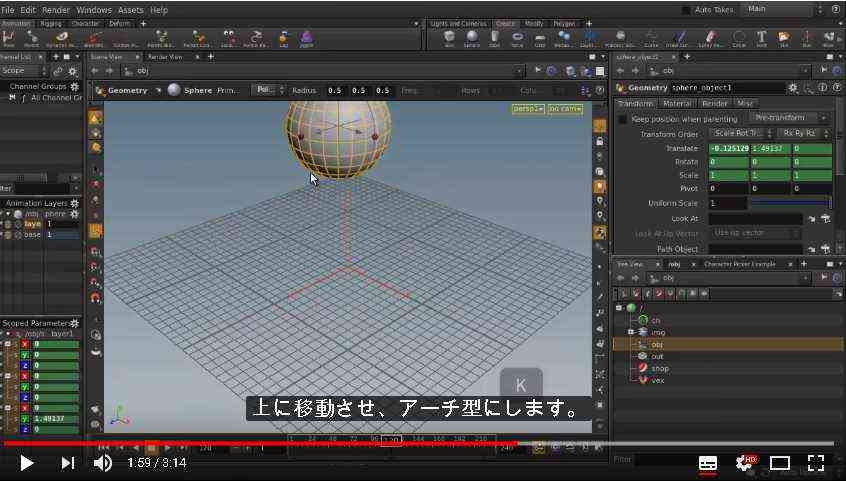Open the Polygon primitive type dropdown

point(268,90)
